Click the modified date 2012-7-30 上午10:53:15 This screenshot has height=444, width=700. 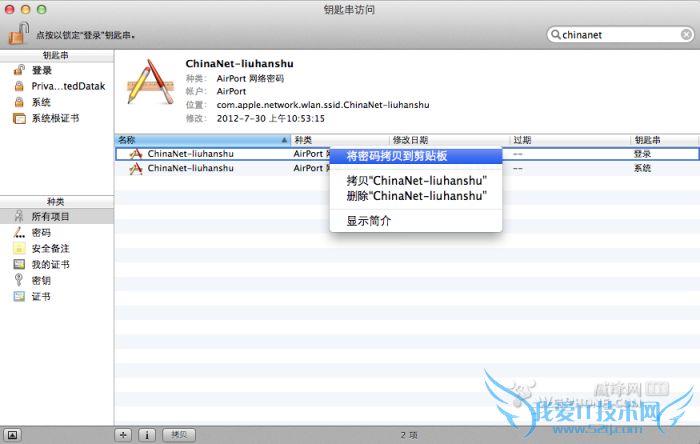(271, 119)
